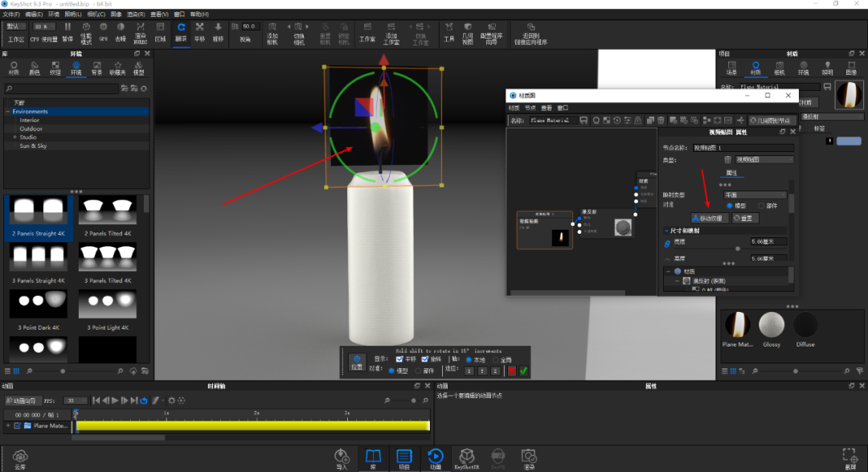This screenshot has height=472, width=868.
Task: Open the Tools (工具) icon
Action: pyautogui.click(x=449, y=32)
